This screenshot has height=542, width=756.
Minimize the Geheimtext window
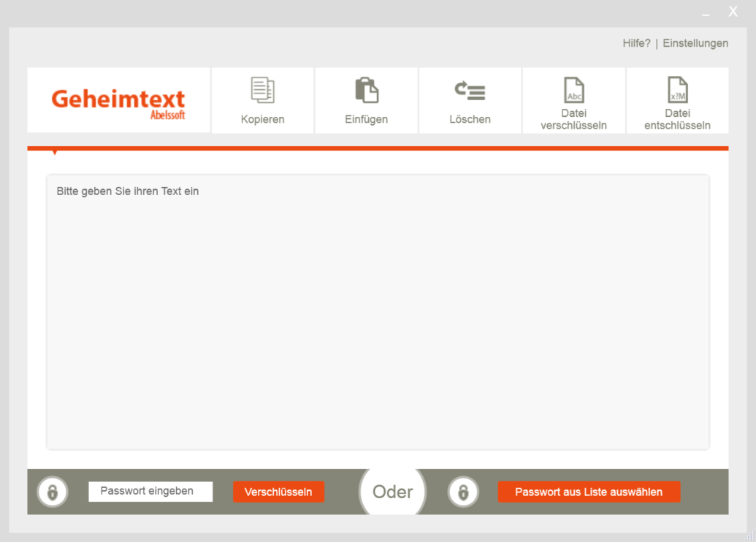(x=706, y=13)
